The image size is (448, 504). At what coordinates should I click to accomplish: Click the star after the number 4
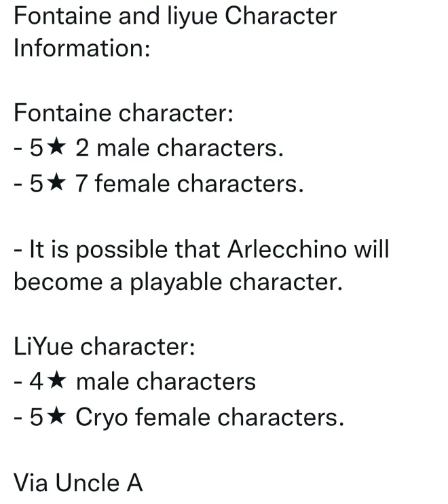click(x=58, y=382)
